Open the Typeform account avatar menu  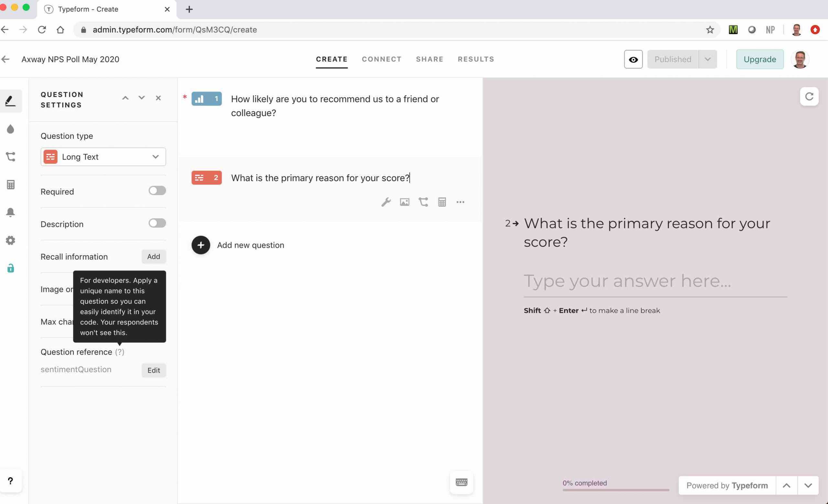(800, 59)
